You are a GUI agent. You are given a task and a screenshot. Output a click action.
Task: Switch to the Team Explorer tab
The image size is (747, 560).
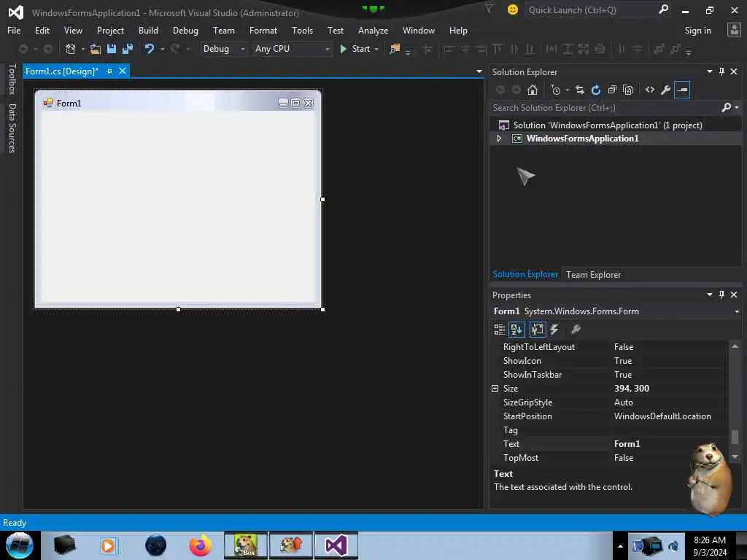coord(594,275)
